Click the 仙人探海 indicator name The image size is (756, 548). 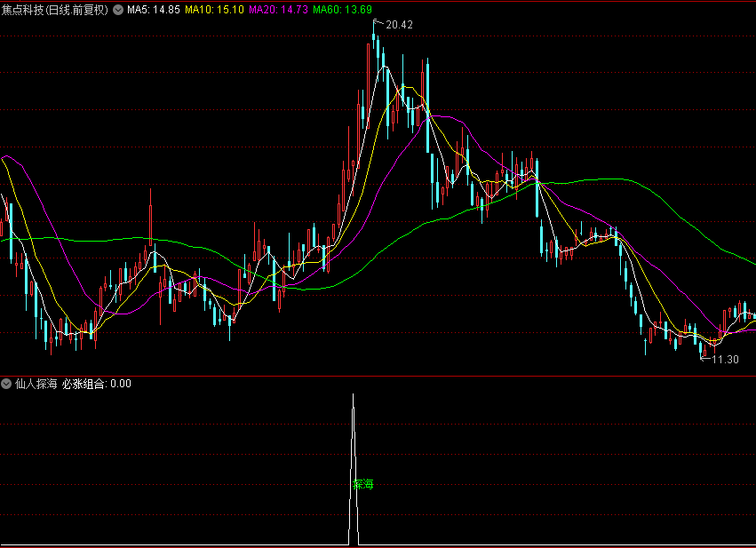(x=36, y=384)
